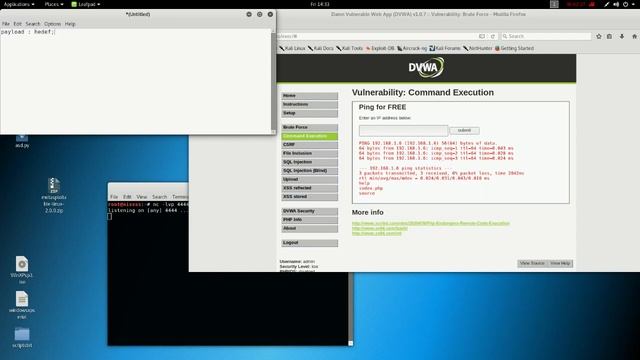
Task: Open the File menu in the terminal window
Action: 114,197
